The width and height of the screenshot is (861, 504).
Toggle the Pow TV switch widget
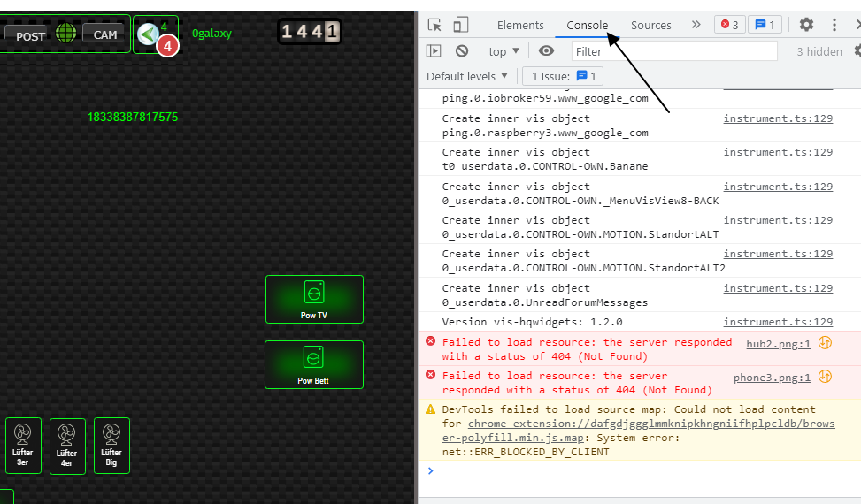[314, 300]
